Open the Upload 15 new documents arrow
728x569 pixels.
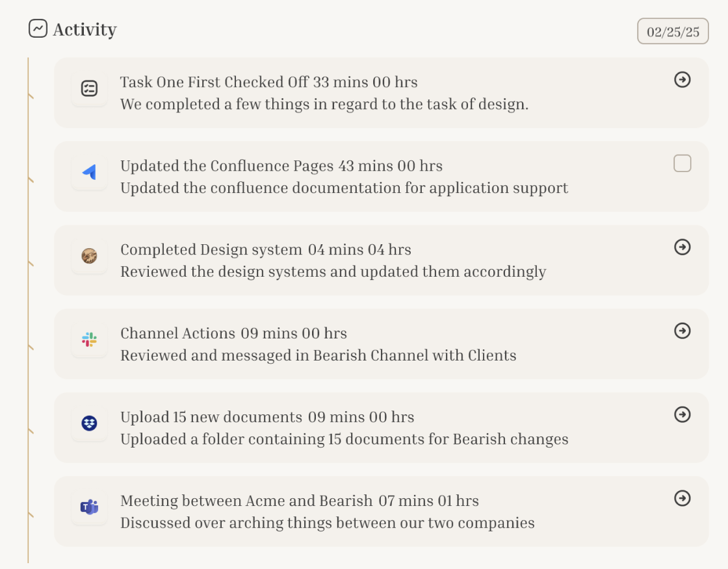point(682,414)
